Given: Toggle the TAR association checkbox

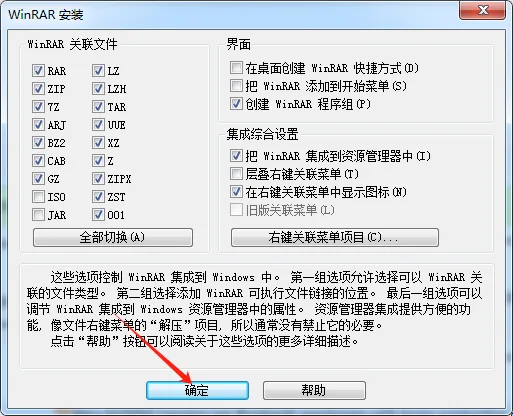Looking at the screenshot, I should click(98, 107).
